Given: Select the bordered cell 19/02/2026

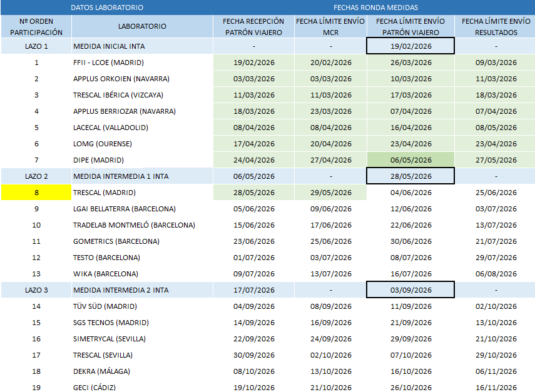Looking at the screenshot, I should click(x=410, y=46).
